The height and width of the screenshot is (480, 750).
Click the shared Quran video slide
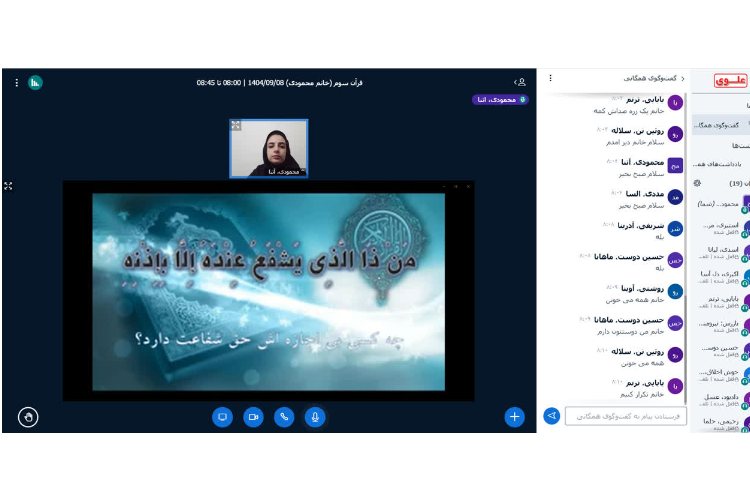(x=268, y=292)
